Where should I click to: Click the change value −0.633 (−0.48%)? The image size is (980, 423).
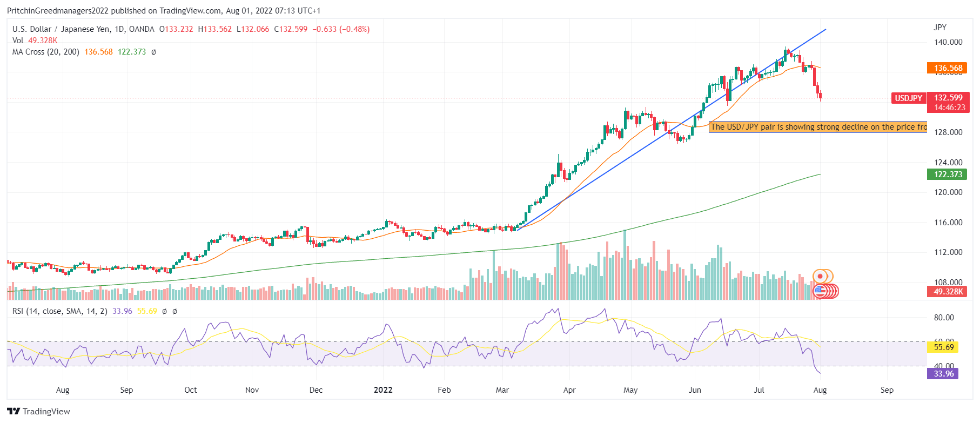point(341,29)
